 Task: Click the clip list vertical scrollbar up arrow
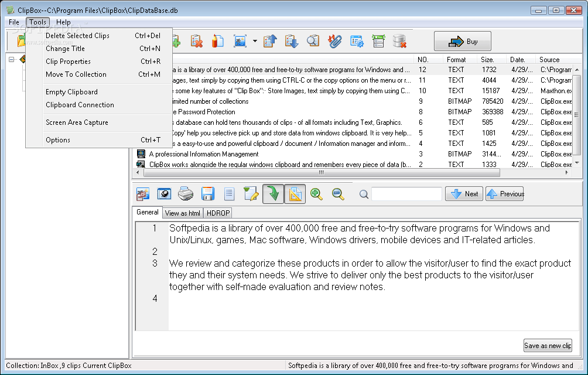click(577, 70)
